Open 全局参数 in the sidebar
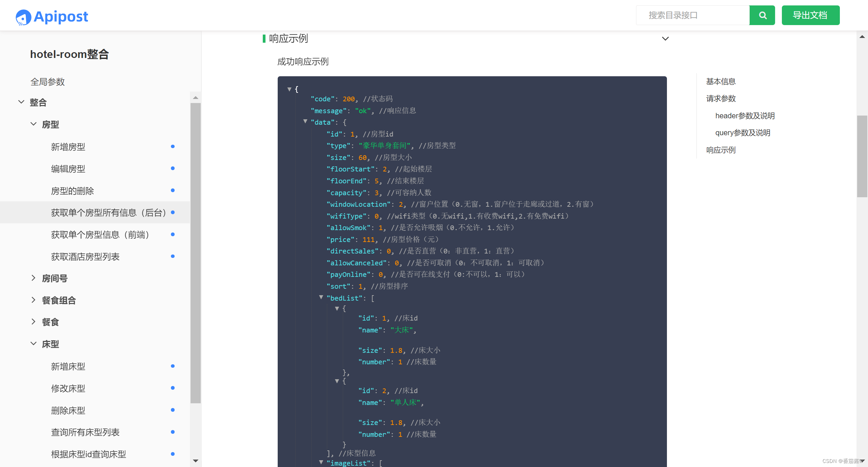 pos(47,82)
